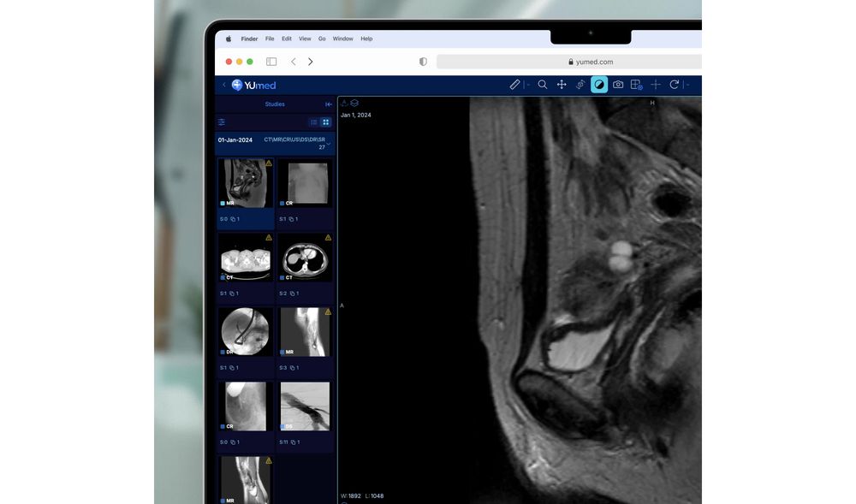
Task: Switch studies to list view
Action: 314,122
